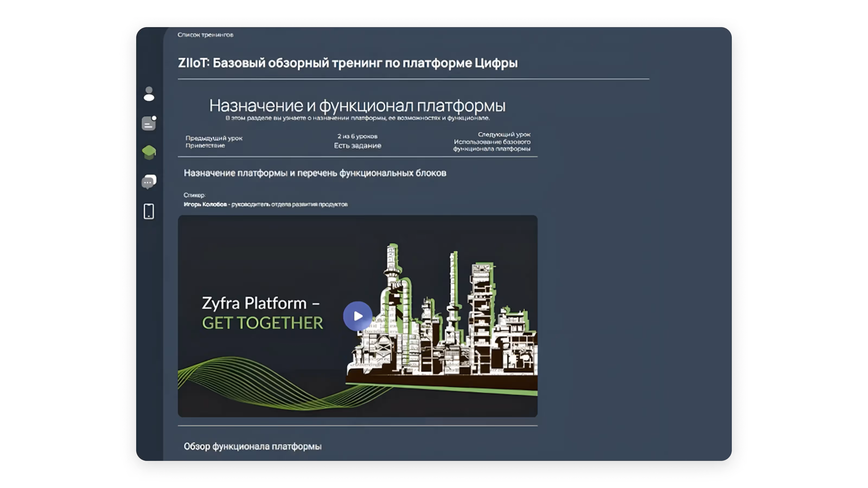Image resolution: width=868 pixels, height=488 pixels.
Task: Open the chat messages icon in sidebar
Action: [x=149, y=182]
